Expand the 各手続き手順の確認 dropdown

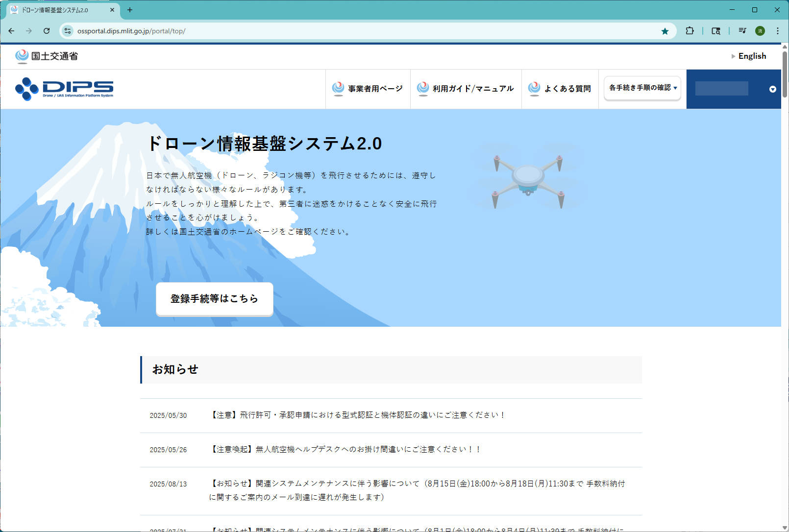pyautogui.click(x=642, y=88)
